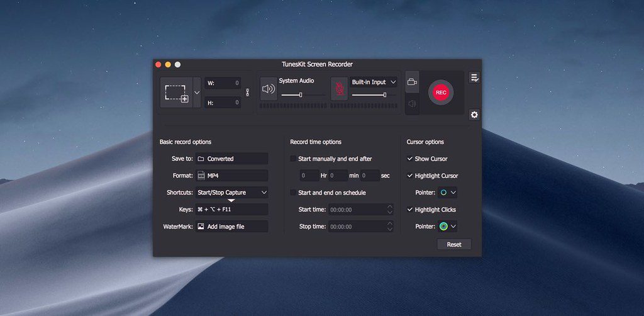This screenshot has width=644, height=316.
Task: Close the TunesKit window with red button
Action: (x=158, y=64)
